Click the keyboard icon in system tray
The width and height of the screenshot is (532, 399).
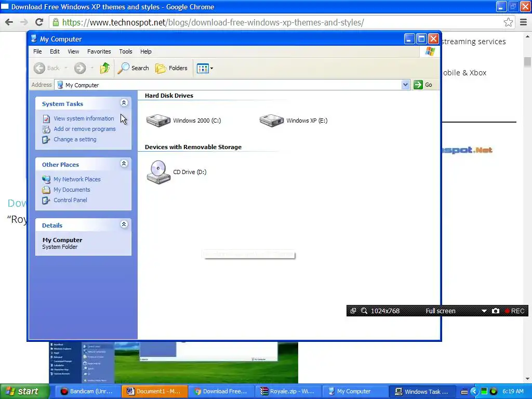pos(464,392)
